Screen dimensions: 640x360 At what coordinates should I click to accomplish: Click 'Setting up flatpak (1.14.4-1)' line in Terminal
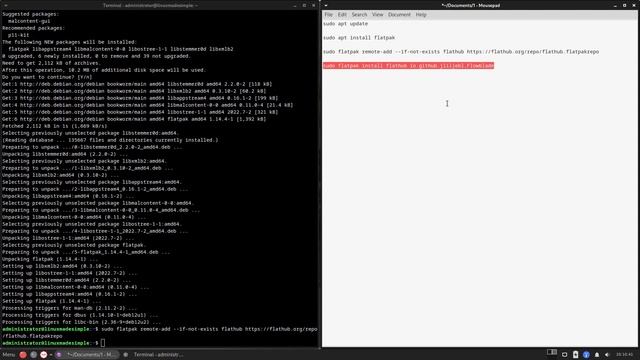[x=50, y=301]
